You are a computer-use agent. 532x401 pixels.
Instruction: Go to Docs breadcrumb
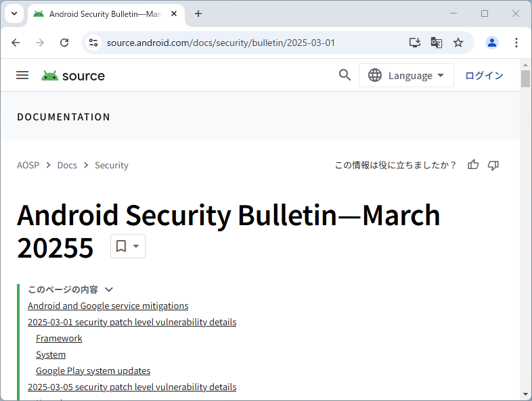[67, 165]
